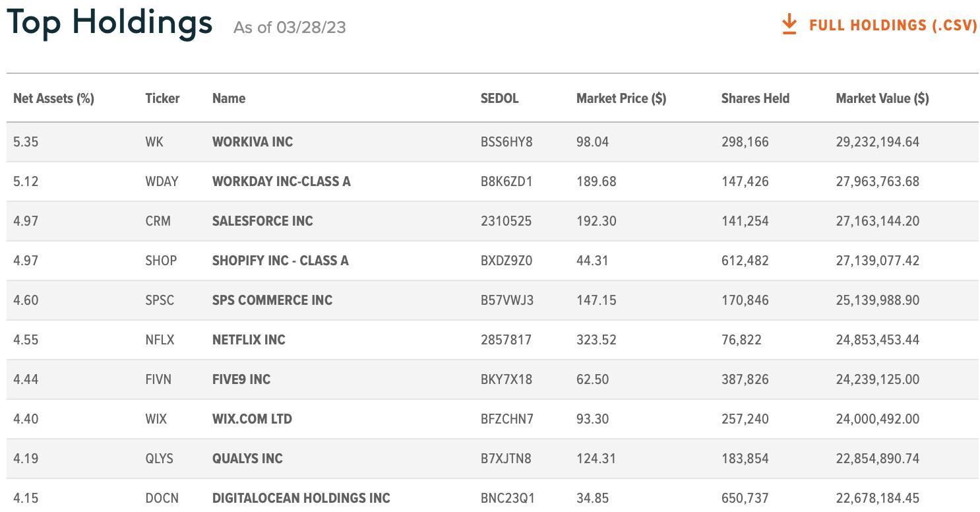Click the market price 98.04

click(x=592, y=142)
